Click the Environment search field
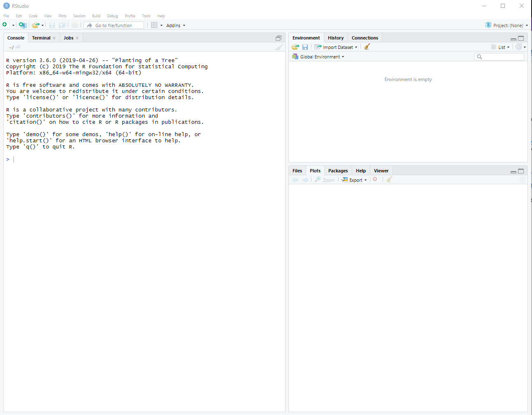 pyautogui.click(x=499, y=57)
